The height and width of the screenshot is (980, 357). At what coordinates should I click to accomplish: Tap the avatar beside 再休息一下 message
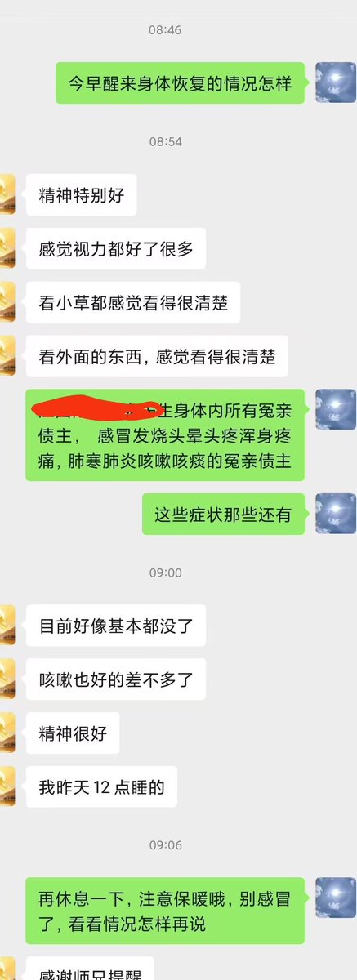(336, 898)
